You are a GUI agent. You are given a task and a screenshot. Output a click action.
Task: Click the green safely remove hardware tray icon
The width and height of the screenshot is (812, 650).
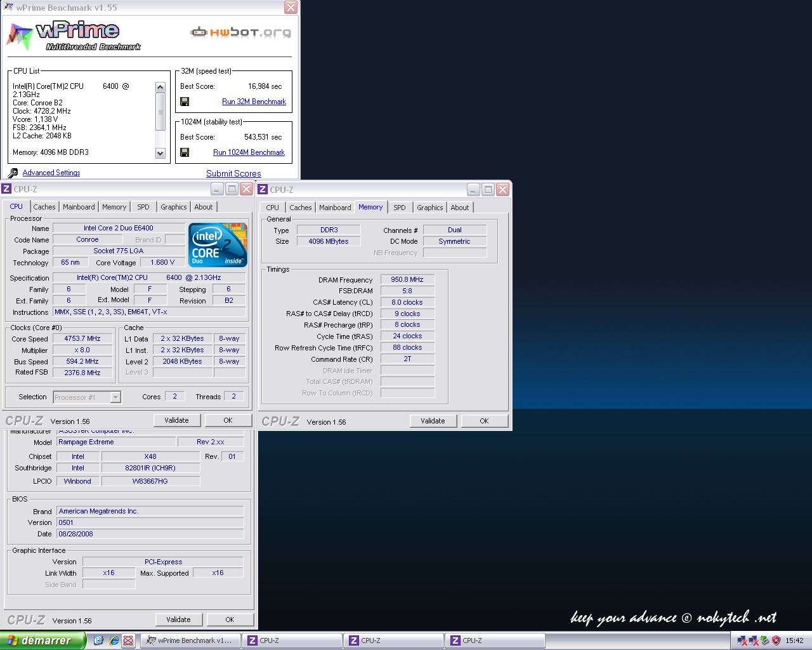point(765,640)
